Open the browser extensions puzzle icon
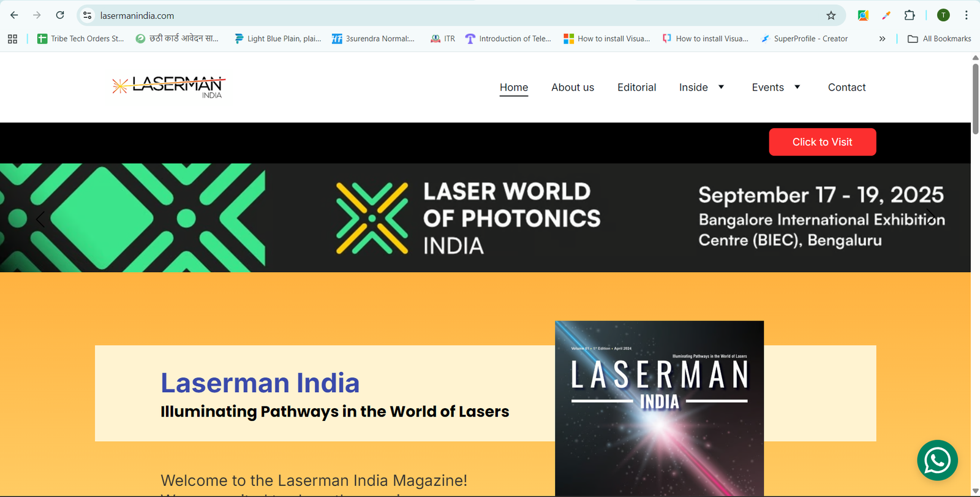 (x=910, y=15)
